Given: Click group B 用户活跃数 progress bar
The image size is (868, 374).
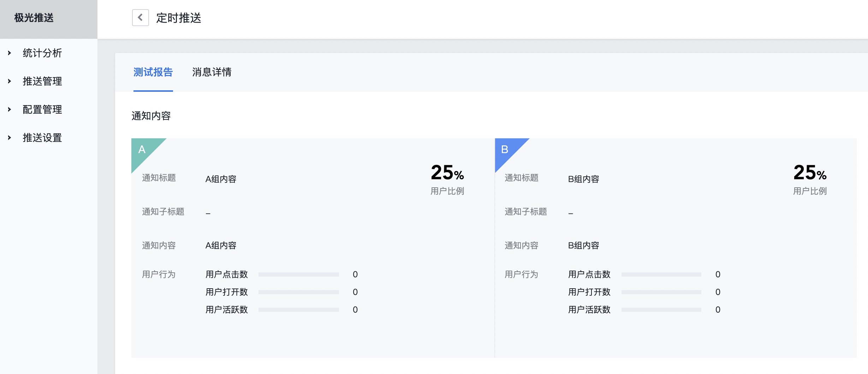Looking at the screenshot, I should tap(661, 310).
